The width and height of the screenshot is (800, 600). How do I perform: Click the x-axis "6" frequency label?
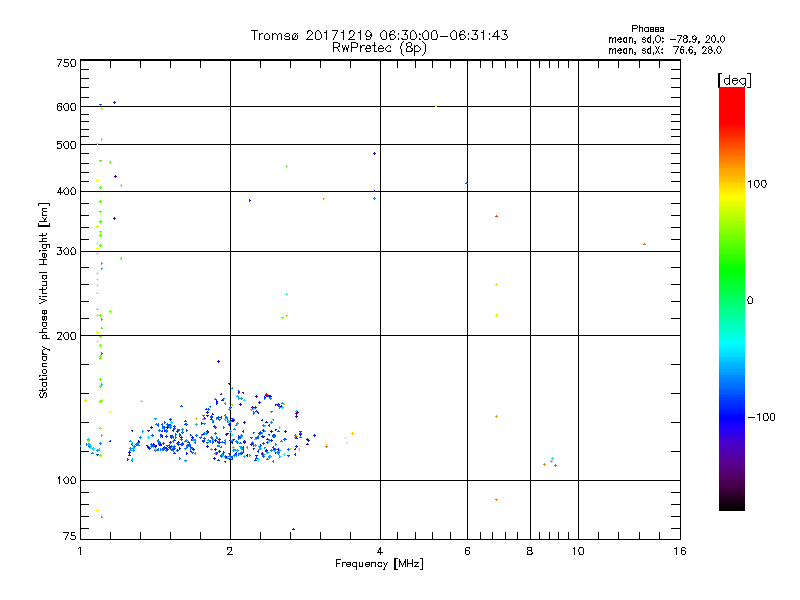467,551
